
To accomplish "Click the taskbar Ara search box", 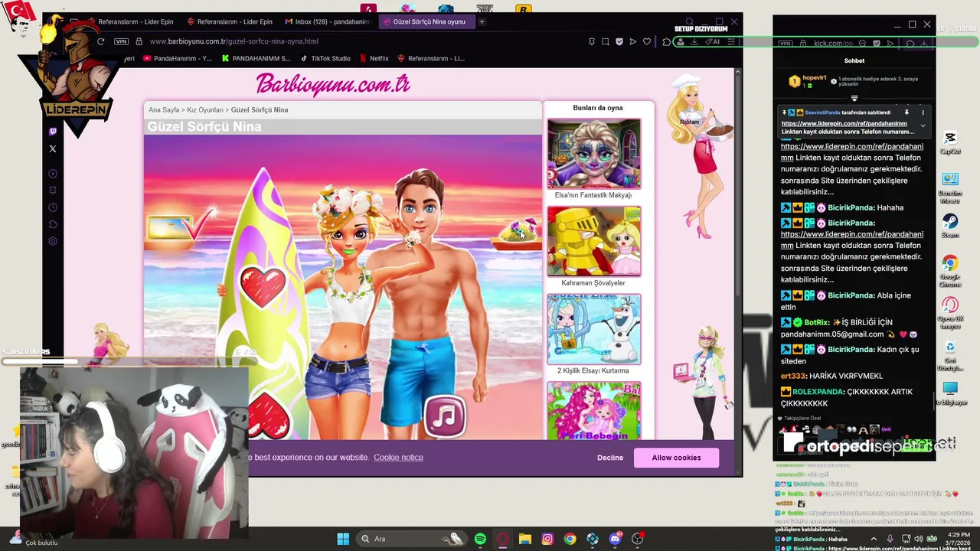I will [412, 539].
